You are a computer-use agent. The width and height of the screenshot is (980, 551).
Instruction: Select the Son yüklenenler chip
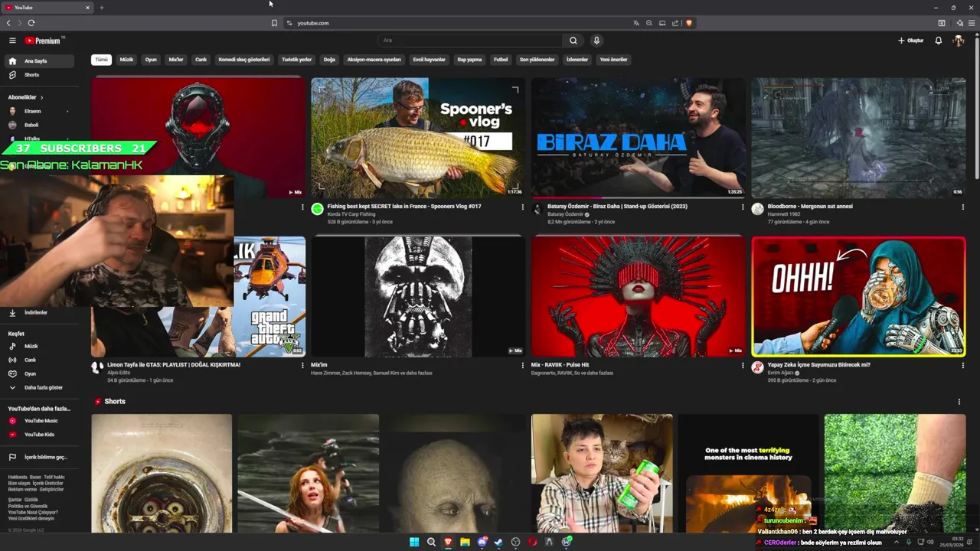click(x=537, y=60)
